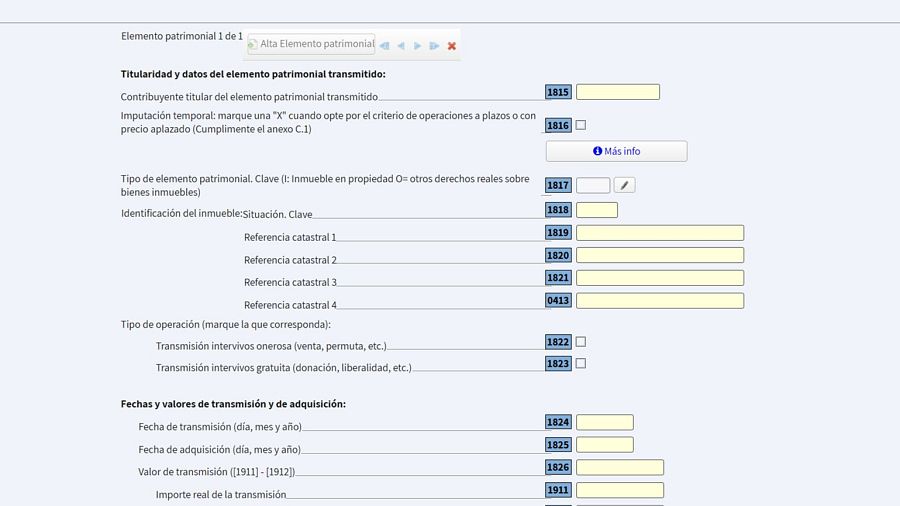Click Fecha de transmisión field 1824
900x506 pixels.
pyautogui.click(x=604, y=422)
